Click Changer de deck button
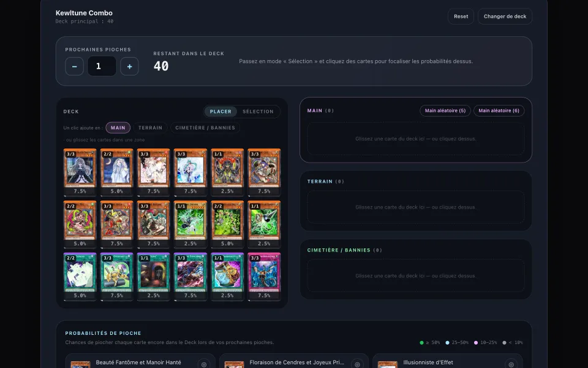This screenshot has height=368, width=588. pyautogui.click(x=505, y=17)
